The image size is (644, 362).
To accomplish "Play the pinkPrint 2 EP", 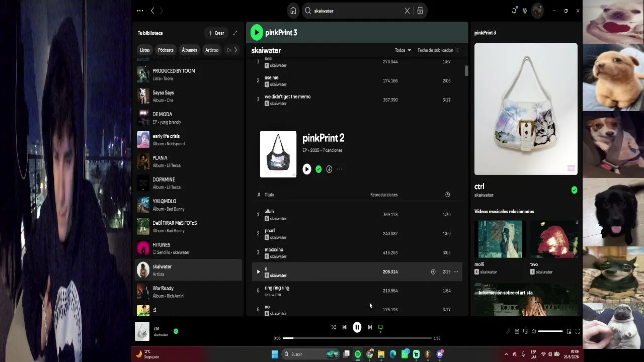I will pos(307,169).
